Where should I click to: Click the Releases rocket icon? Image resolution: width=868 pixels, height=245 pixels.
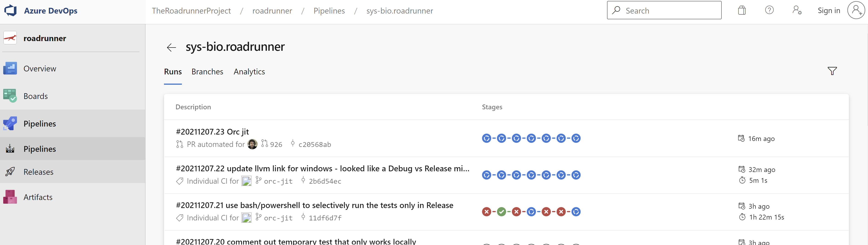(x=10, y=172)
